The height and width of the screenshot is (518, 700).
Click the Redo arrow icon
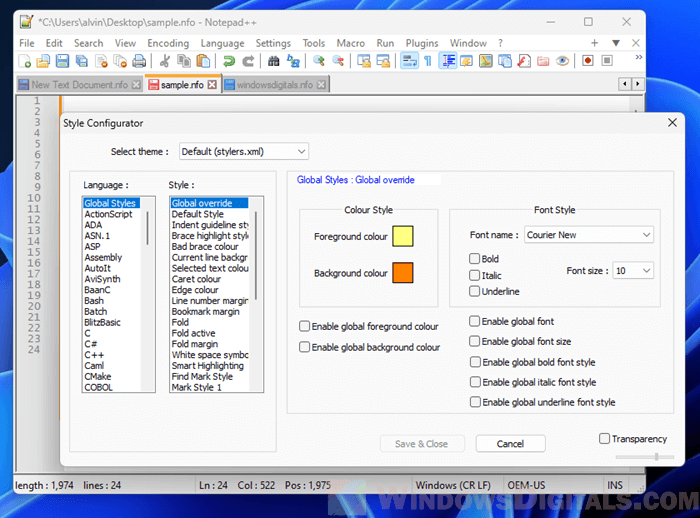[x=248, y=61]
